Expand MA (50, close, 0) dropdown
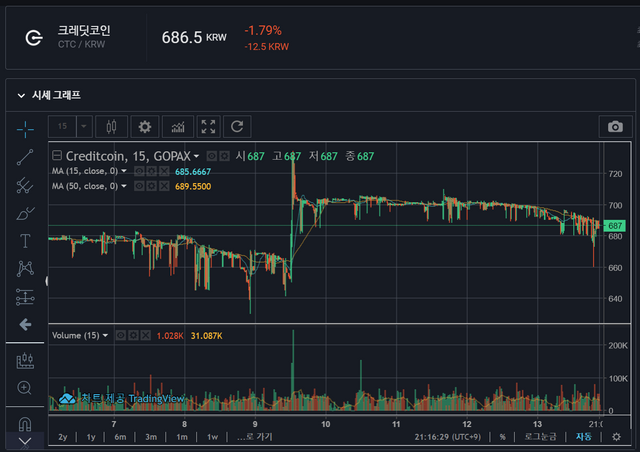The width and height of the screenshot is (640, 452). (x=124, y=186)
